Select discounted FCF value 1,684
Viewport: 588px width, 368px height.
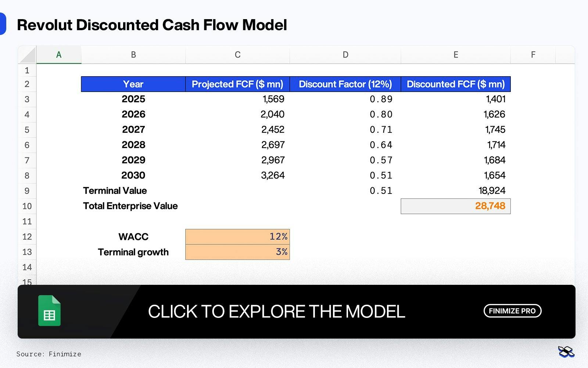pos(456,160)
